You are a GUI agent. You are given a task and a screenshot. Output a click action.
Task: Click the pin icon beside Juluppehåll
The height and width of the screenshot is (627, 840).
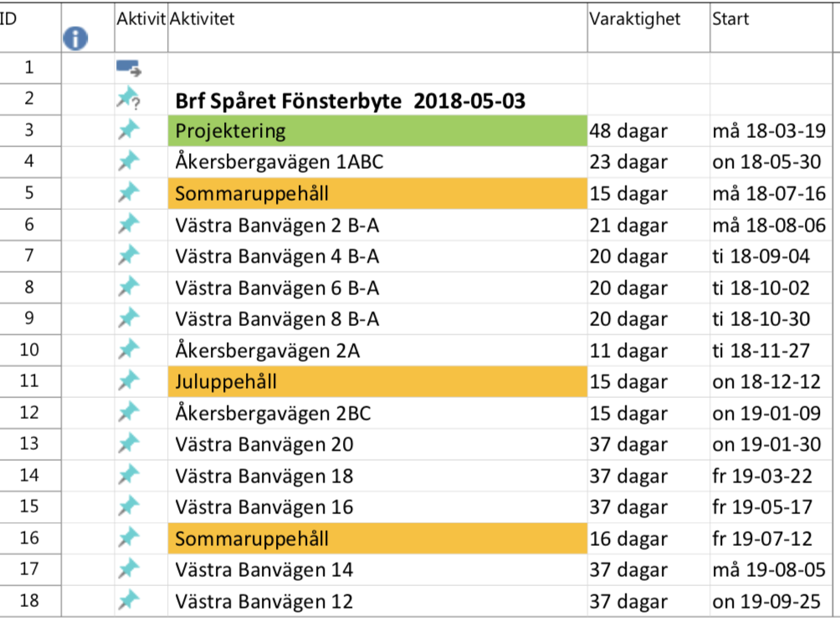128,381
